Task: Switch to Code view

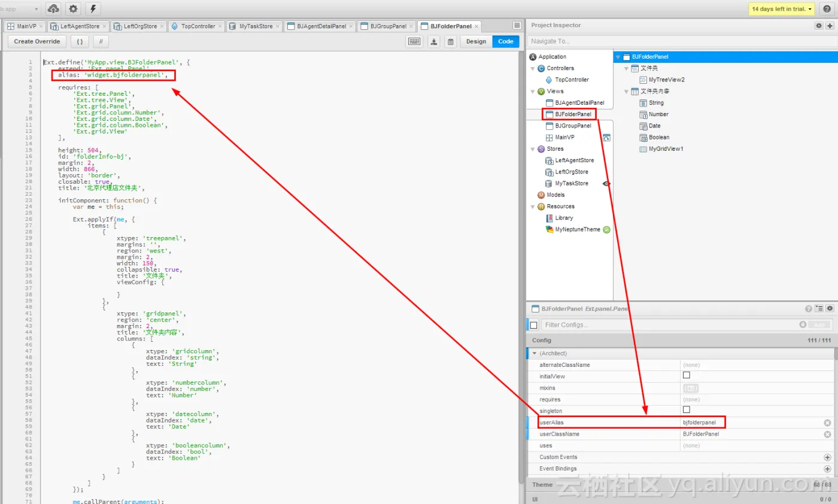Action: point(506,41)
